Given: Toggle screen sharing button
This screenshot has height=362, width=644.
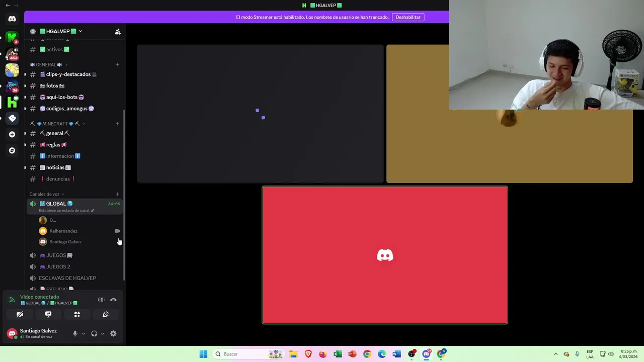Looking at the screenshot, I should point(48,314).
